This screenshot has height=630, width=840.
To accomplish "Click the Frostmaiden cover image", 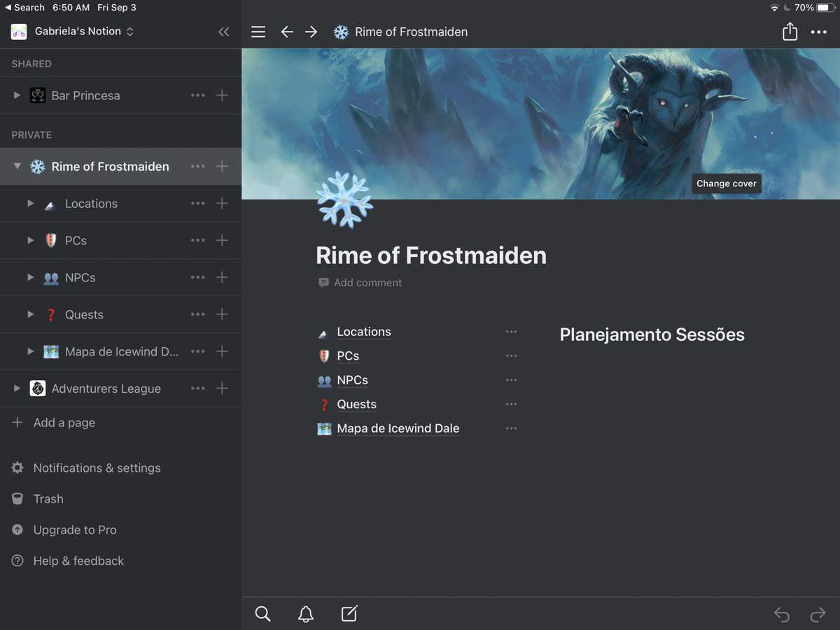I will 540,124.
